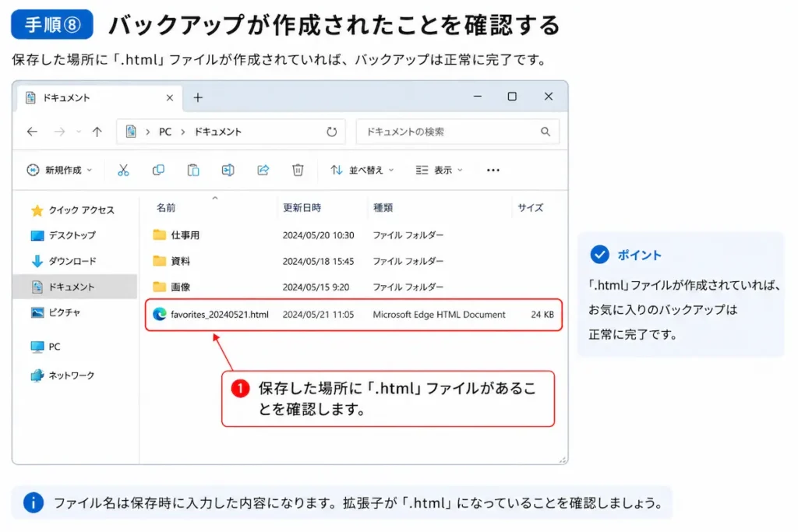
Task: Open the 新規作成 dropdown
Action: (x=59, y=170)
